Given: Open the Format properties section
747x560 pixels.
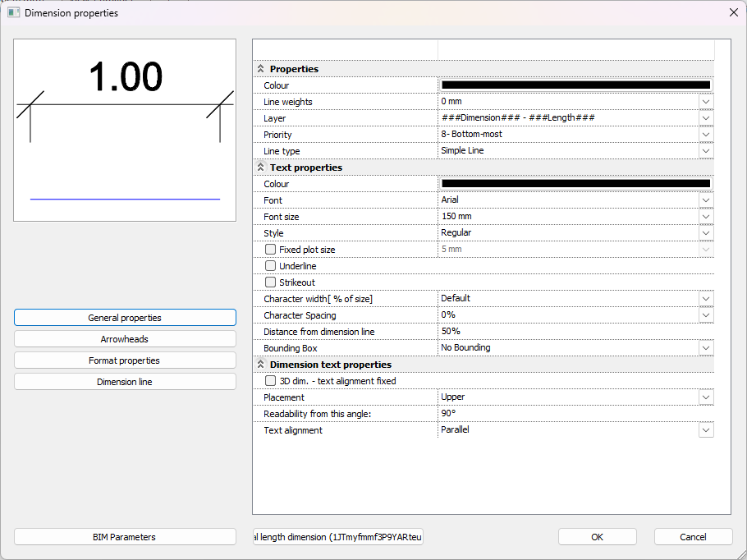Looking at the screenshot, I should click(x=125, y=360).
